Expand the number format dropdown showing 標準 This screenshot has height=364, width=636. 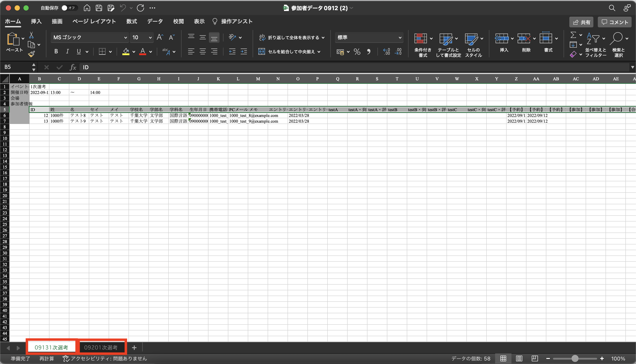point(400,38)
